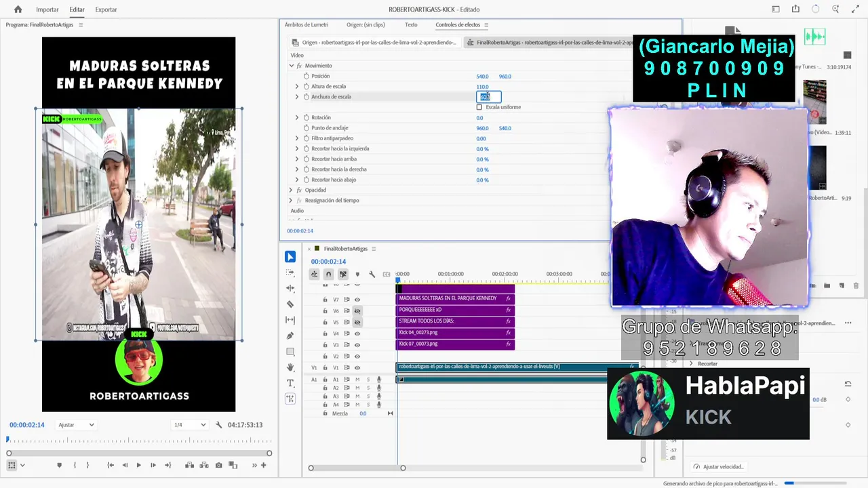Open Comparison View in Program monitor
The height and width of the screenshot is (488, 868).
pyautogui.click(x=233, y=465)
